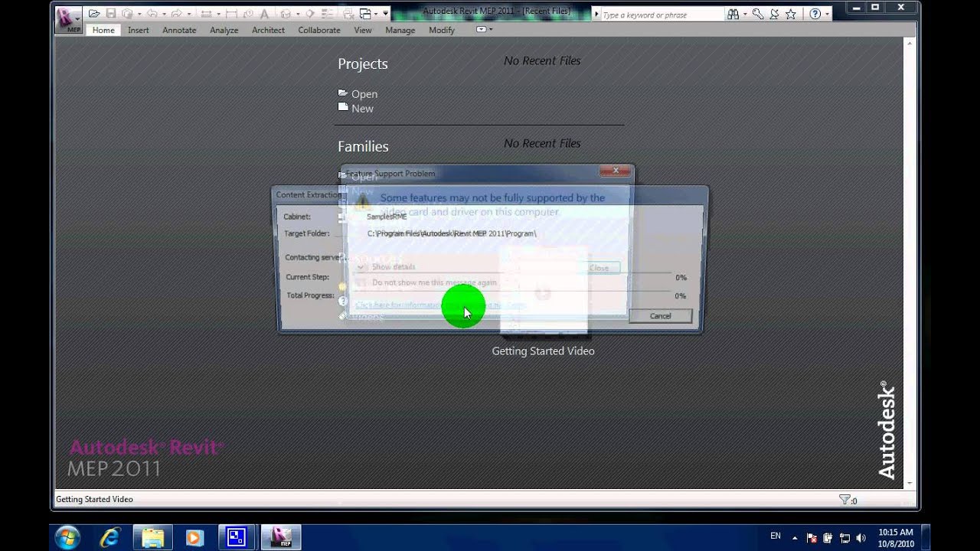The image size is (980, 551).
Task: Open the Redo history dropdown arrow
Action: pyautogui.click(x=189, y=14)
